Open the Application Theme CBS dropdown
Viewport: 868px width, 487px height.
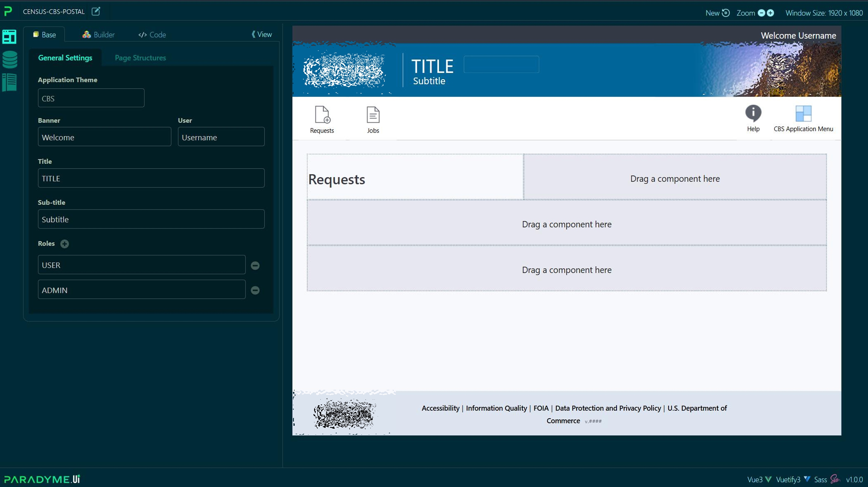pyautogui.click(x=91, y=98)
